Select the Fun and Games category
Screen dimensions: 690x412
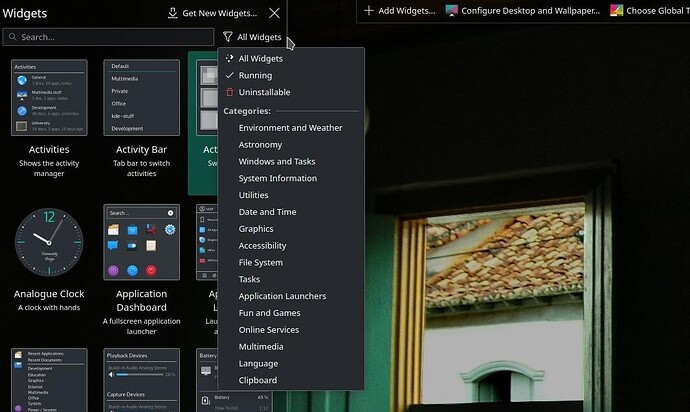290,313
